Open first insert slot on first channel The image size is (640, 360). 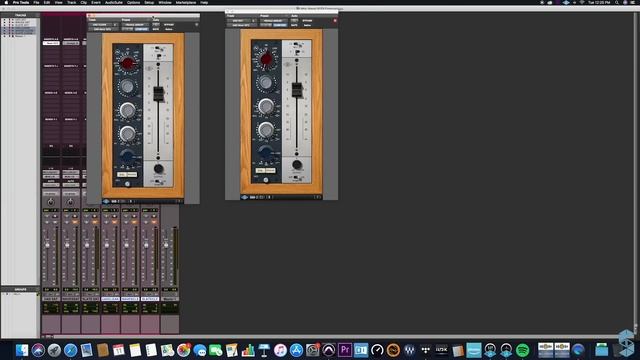click(x=51, y=43)
